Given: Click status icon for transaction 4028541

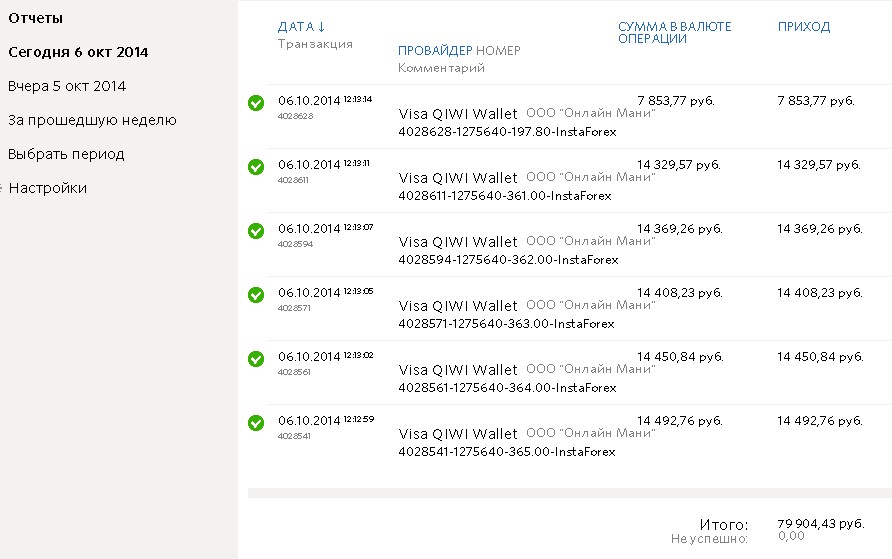Looking at the screenshot, I should pos(256,422).
